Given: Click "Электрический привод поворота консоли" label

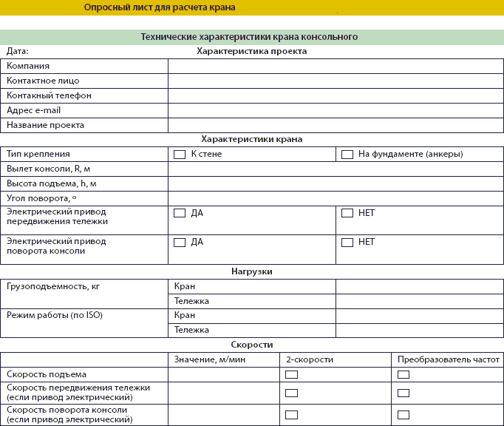Looking at the screenshot, I should pos(56,246).
